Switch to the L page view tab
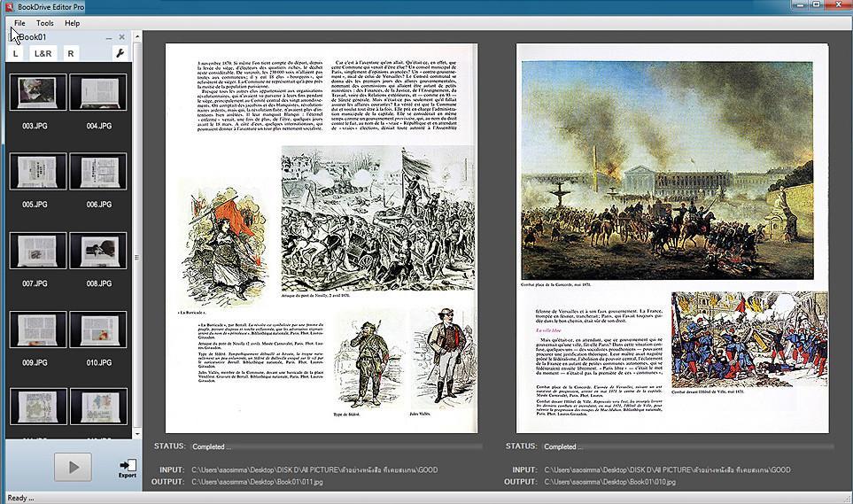Viewport: 853px width, 504px height. click(x=16, y=53)
